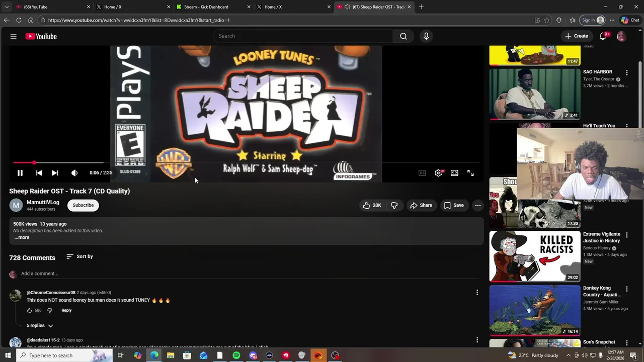644x362 pixels.
Task: Click the YouTube logo to go home
Action: pyautogui.click(x=41, y=36)
